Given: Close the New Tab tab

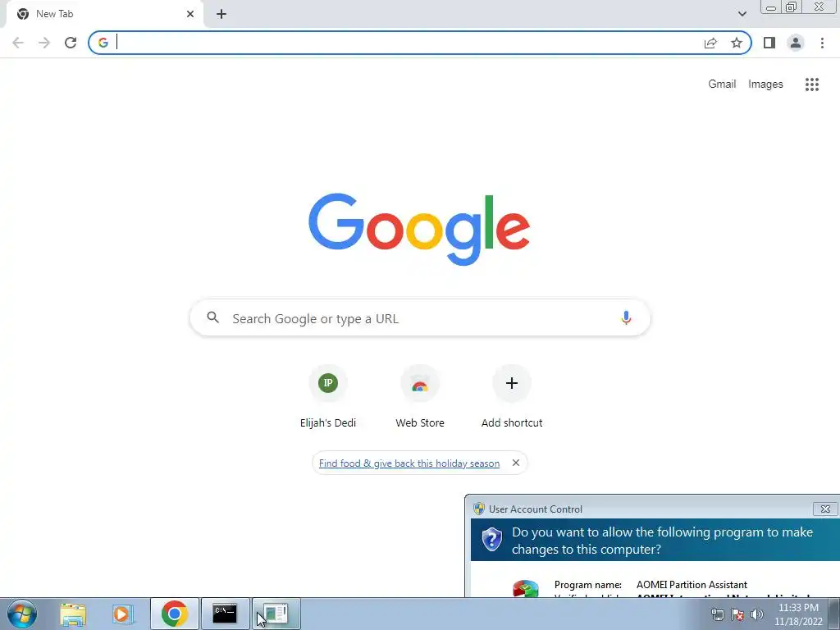Looking at the screenshot, I should pos(190,14).
